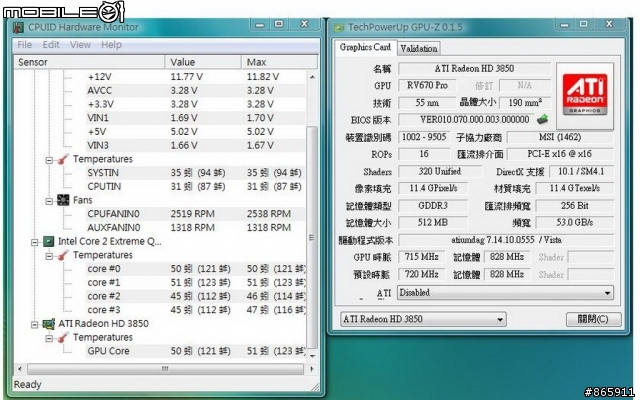Screen dimensions: 640x400
Task: Click the driver version field atiumdag 7.14.10.0555
Action: [x=506, y=240]
